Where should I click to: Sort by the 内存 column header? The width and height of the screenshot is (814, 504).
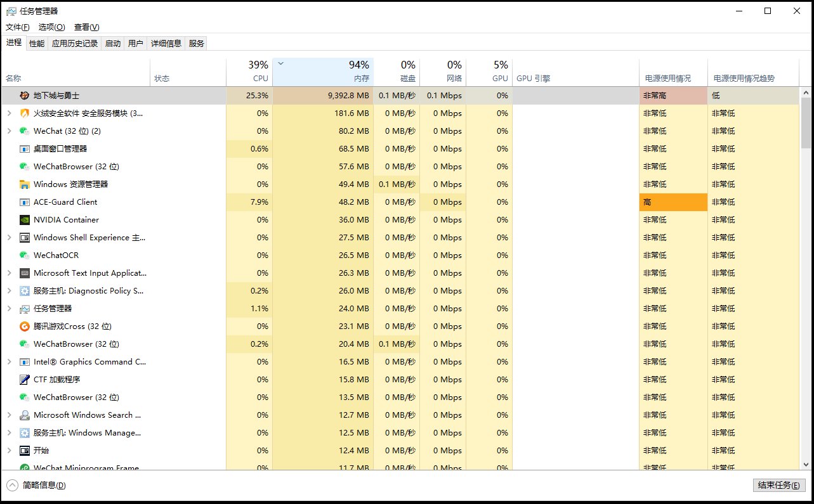[323, 72]
